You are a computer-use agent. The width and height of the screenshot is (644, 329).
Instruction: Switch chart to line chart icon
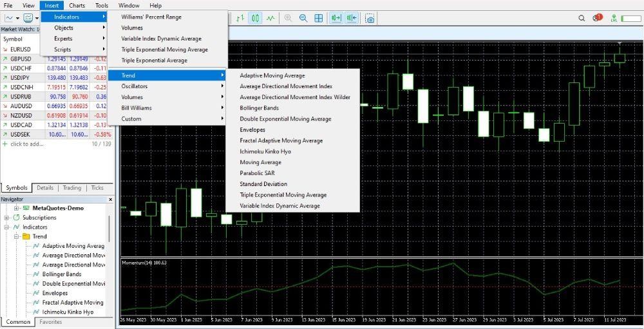coord(271,19)
